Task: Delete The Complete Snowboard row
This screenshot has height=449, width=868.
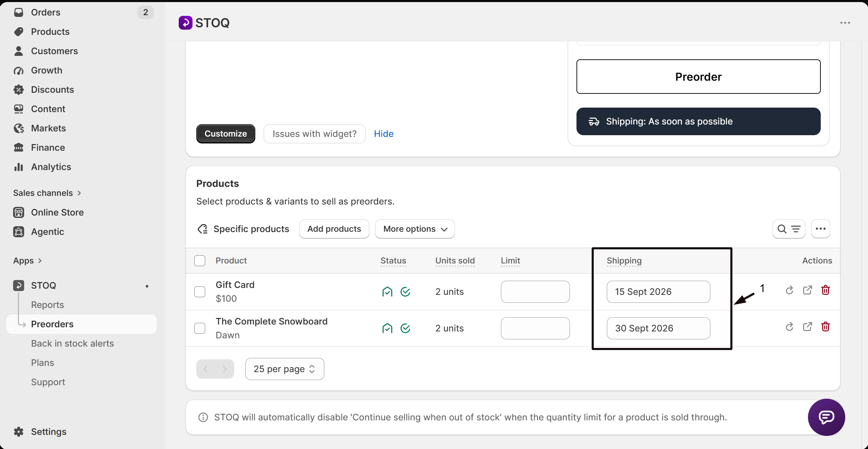Action: coord(825,327)
